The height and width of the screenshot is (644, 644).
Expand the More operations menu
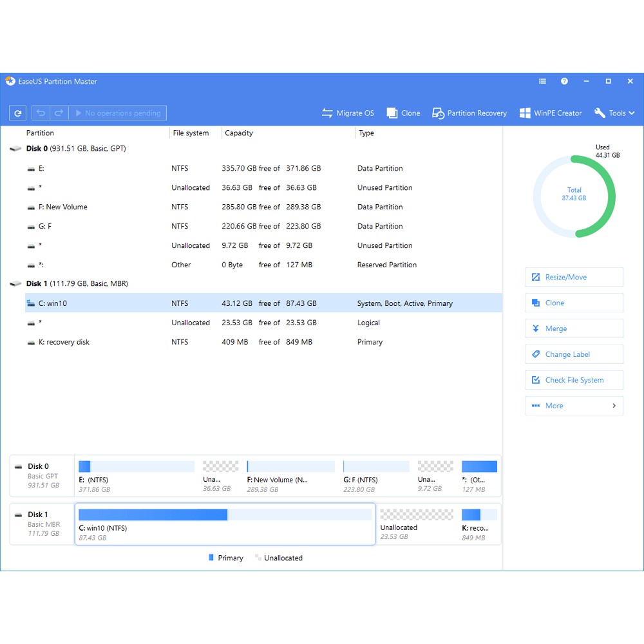click(574, 406)
